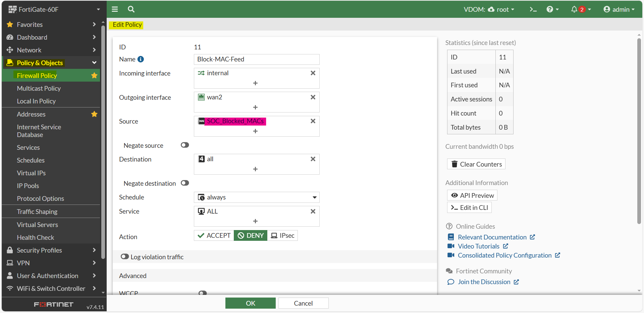This screenshot has width=644, height=313.
Task: Click the SOC_Blocked_MACs source entry
Action: point(235,121)
